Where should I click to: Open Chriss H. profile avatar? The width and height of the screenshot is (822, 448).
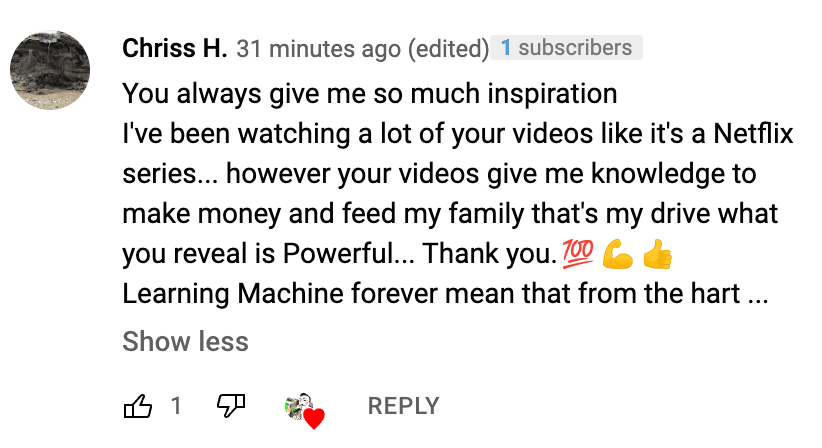(x=50, y=70)
